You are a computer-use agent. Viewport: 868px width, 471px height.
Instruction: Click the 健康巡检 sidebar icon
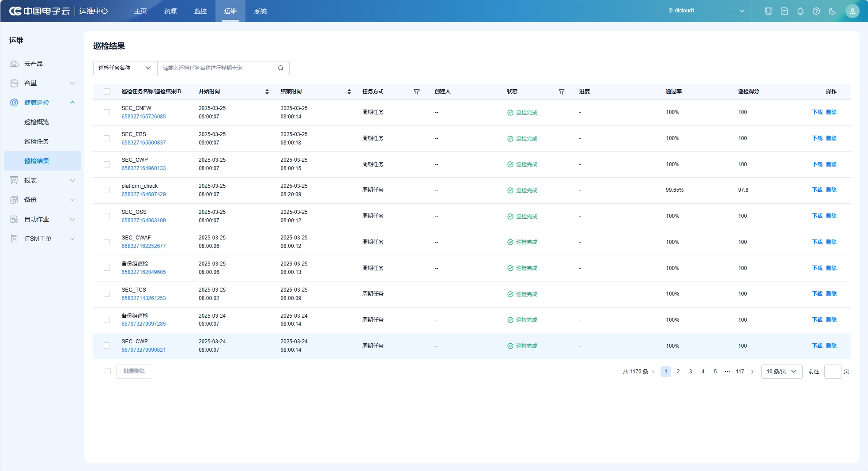coord(14,103)
